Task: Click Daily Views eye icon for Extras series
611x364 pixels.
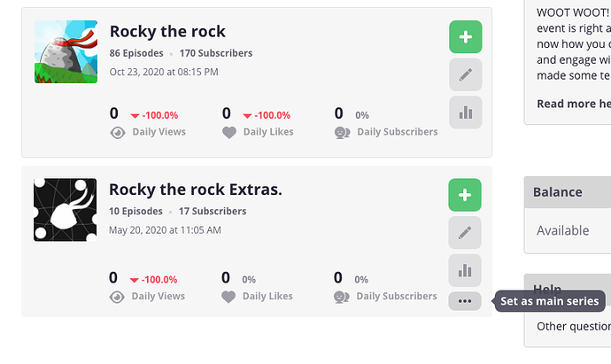Action: tap(117, 297)
